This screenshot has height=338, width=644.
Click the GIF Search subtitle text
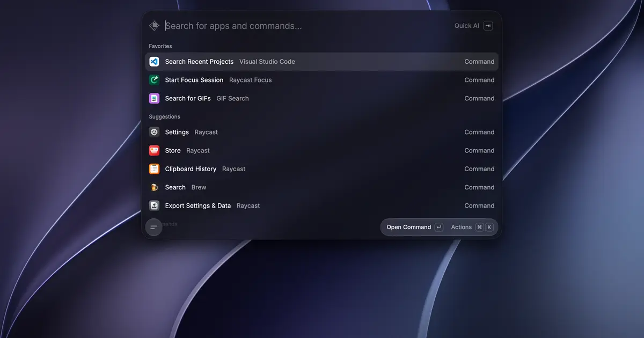tap(232, 98)
